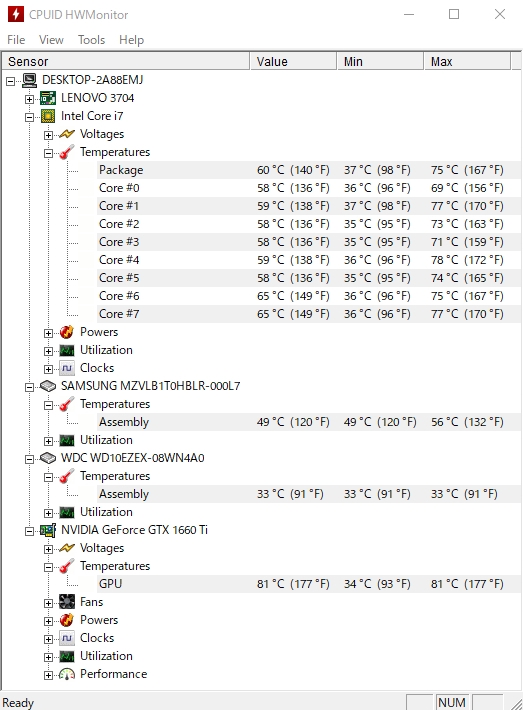Click the Max column header
Image resolution: width=523 pixels, height=710 pixels.
(x=468, y=62)
